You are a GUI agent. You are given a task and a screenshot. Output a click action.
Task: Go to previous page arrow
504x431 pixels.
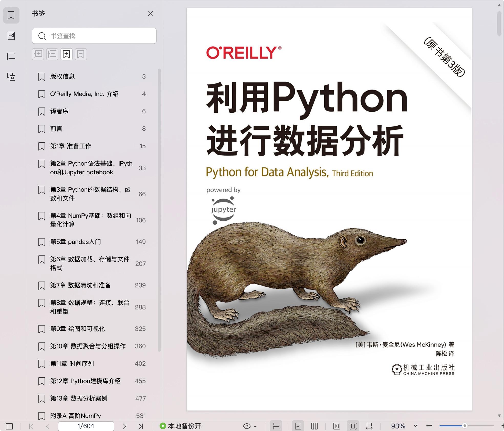click(47, 426)
